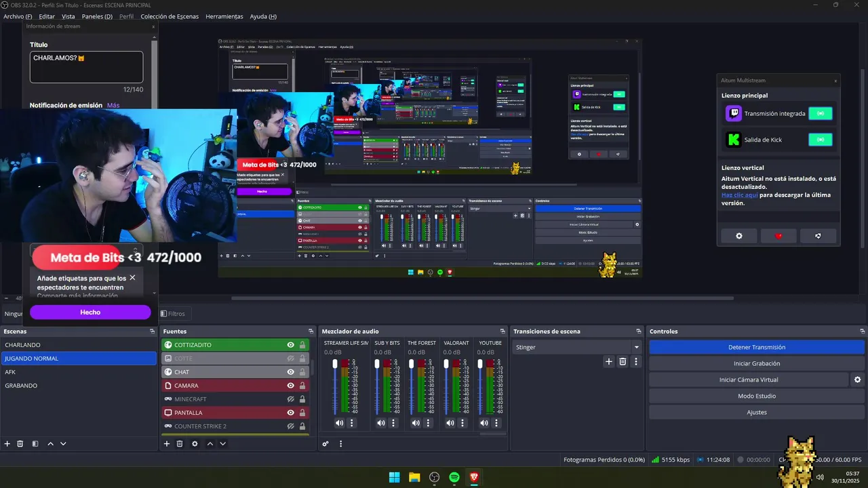Move selected source down in Fuentes
868x488 pixels.
(x=222, y=444)
